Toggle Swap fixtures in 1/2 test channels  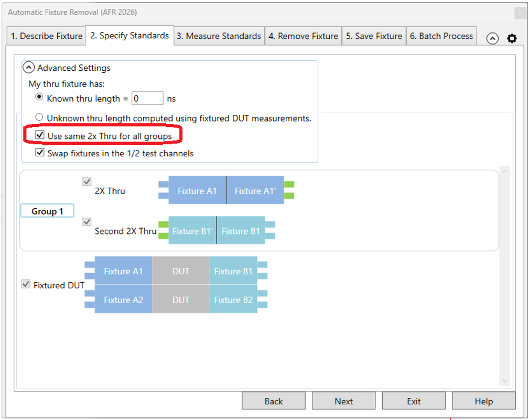[40, 153]
